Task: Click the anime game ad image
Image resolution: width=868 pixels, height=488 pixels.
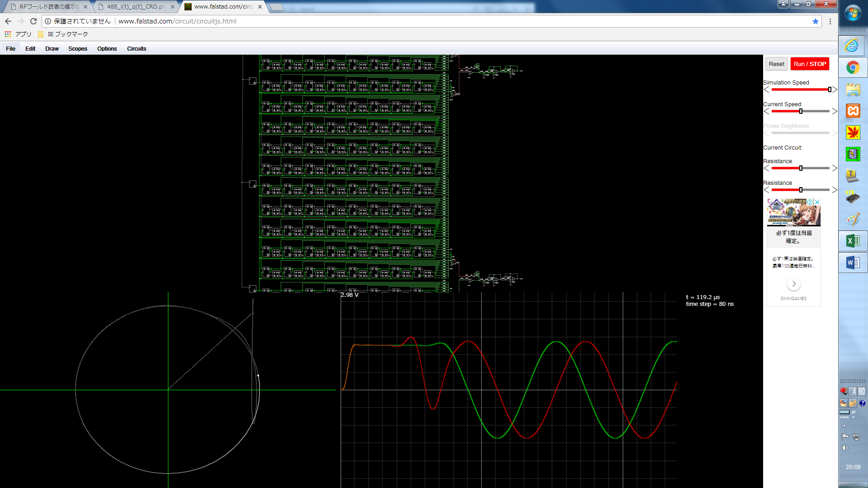Action: point(793,212)
